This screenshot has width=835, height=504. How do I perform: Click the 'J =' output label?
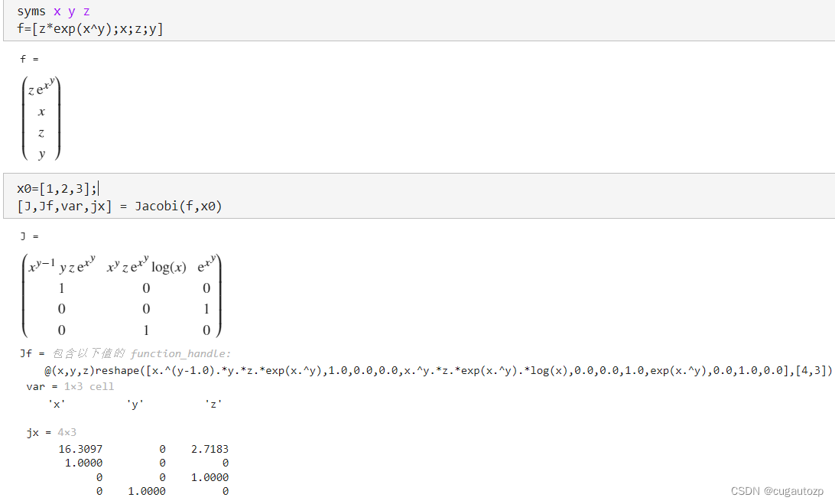point(29,236)
